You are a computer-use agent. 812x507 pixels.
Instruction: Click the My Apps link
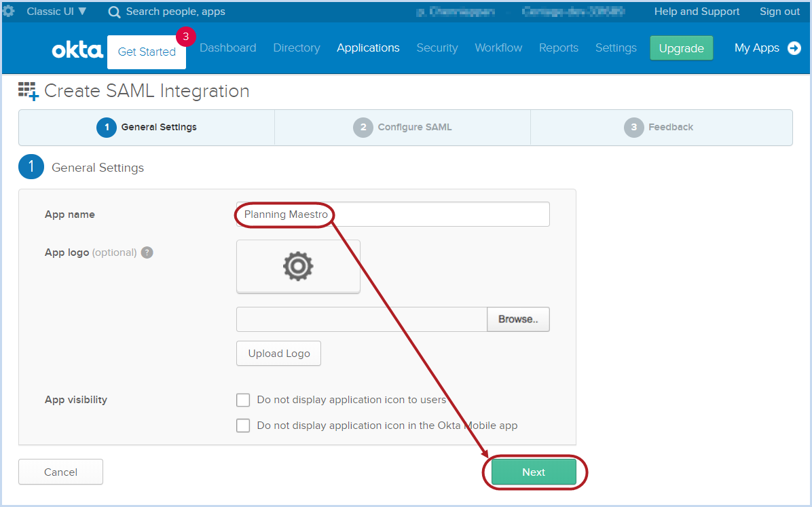756,48
